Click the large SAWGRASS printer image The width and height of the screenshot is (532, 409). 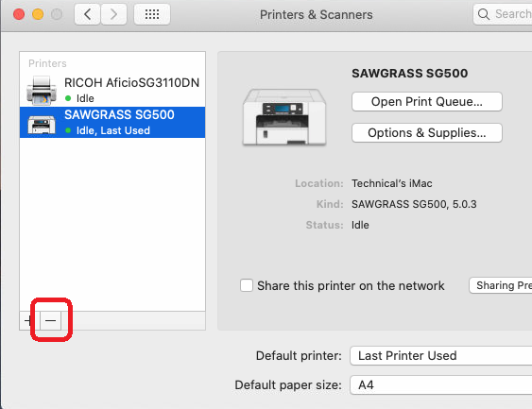[x=284, y=117]
